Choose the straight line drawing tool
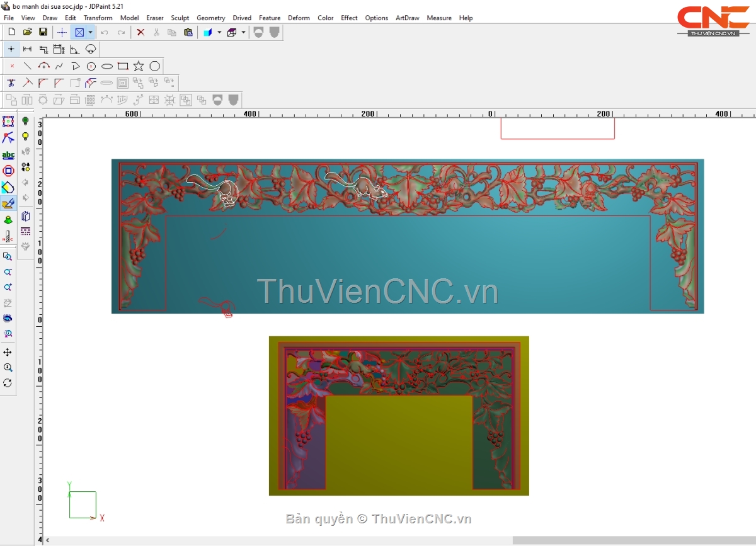756x546 pixels. pos(28,66)
